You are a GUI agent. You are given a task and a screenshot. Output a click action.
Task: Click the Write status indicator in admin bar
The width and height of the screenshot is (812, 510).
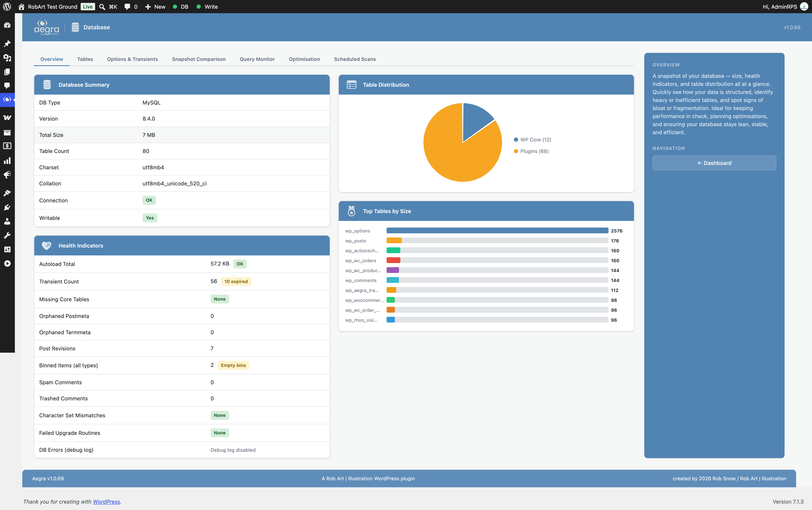[x=207, y=7]
